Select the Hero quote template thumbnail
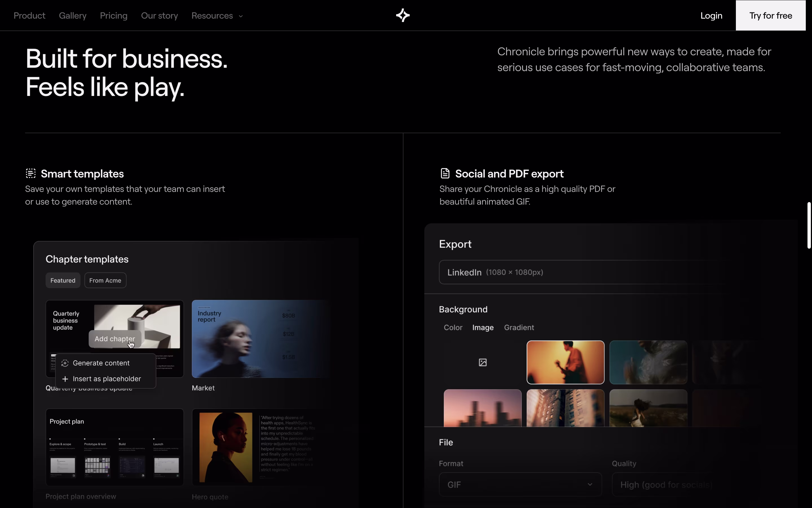 (261, 447)
